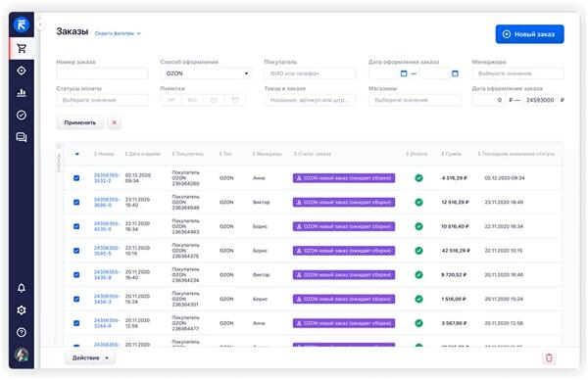Open settings gear icon in sidebar

pos(22,309)
